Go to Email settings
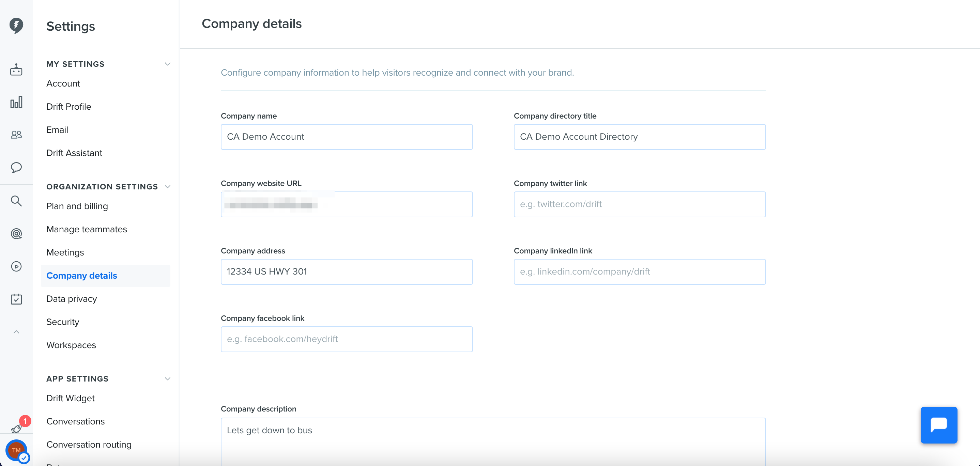This screenshot has width=980, height=466. tap(57, 130)
